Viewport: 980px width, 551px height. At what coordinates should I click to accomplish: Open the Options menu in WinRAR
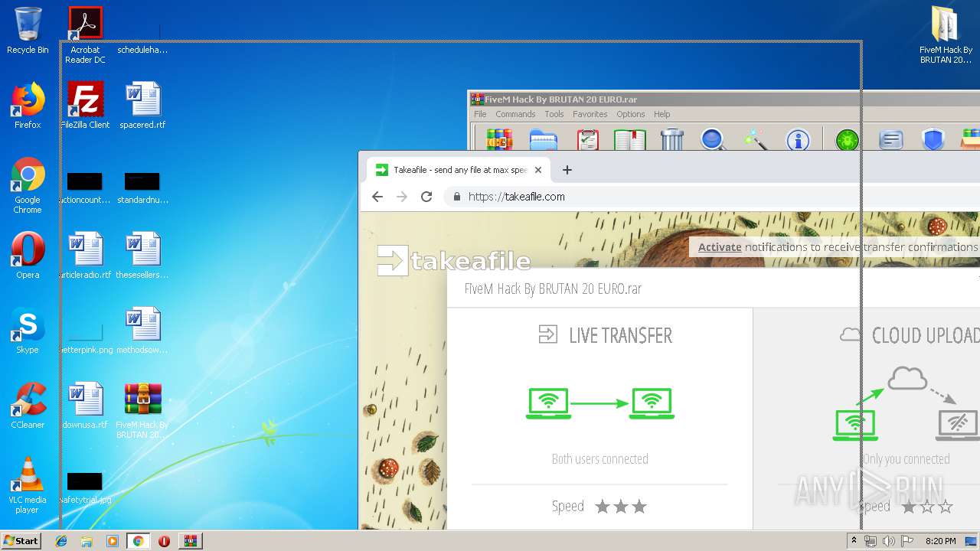click(631, 114)
